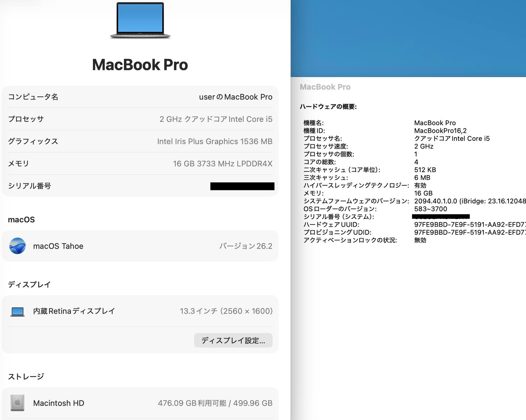This screenshot has width=526, height=420.
Task: Click macOS Tahoe name text
Action: click(x=58, y=246)
